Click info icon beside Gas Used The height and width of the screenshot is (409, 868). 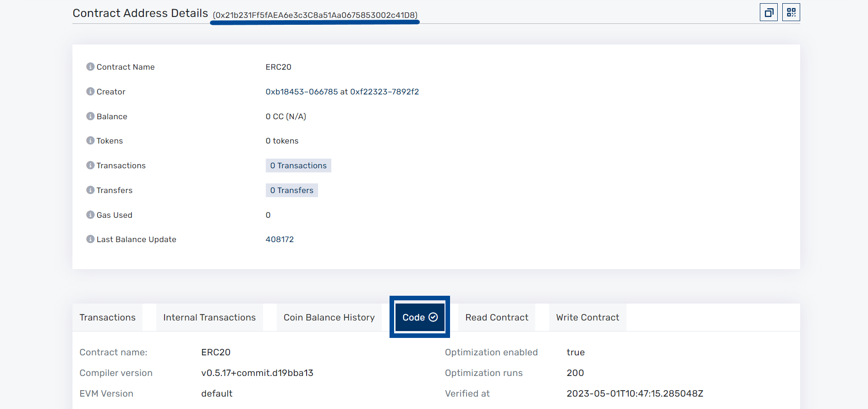90,215
